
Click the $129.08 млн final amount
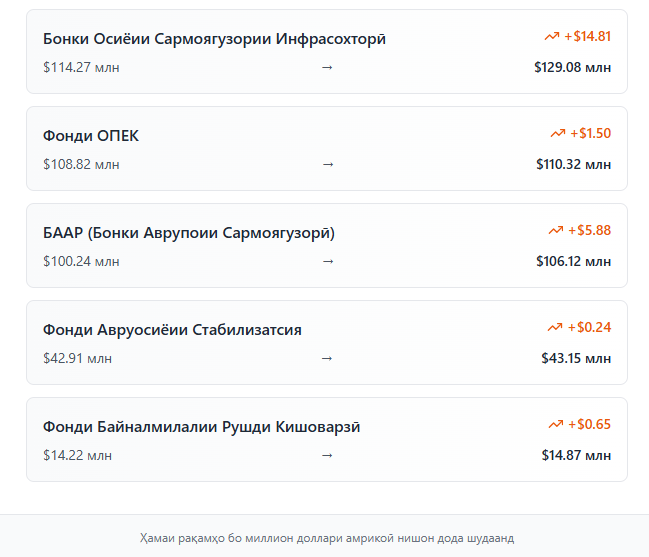coord(572,67)
